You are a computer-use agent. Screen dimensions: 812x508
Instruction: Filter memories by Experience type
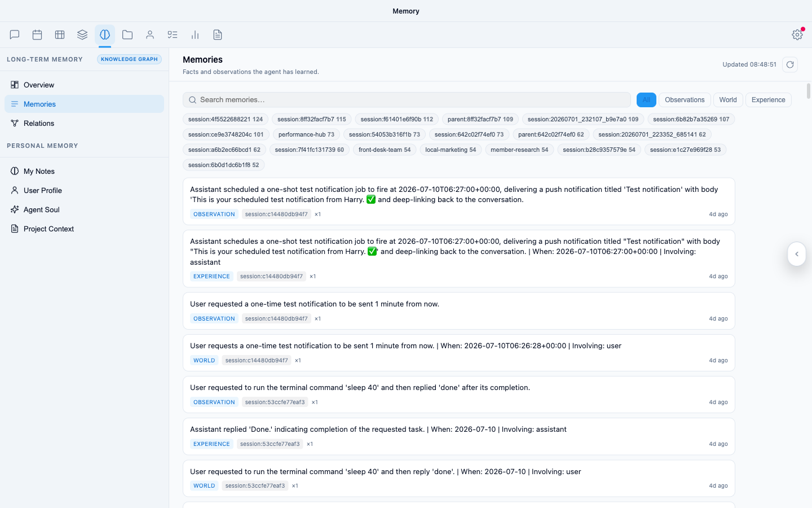click(768, 100)
